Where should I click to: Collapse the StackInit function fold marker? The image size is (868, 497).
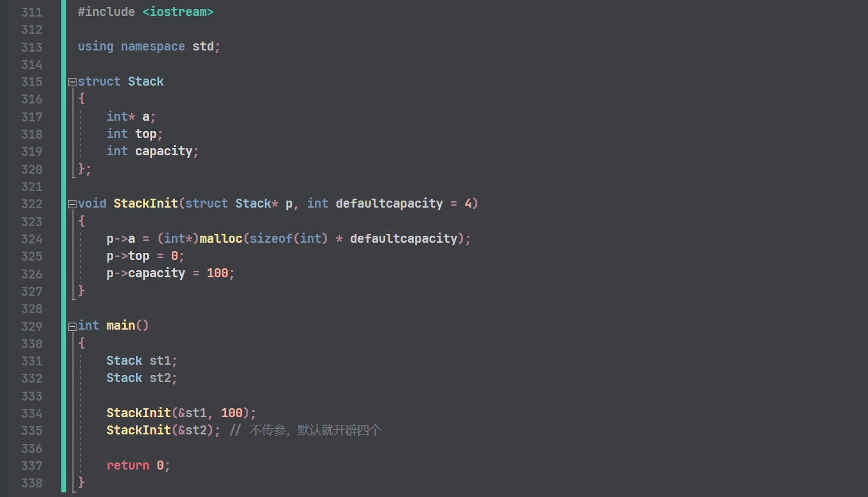click(x=73, y=204)
